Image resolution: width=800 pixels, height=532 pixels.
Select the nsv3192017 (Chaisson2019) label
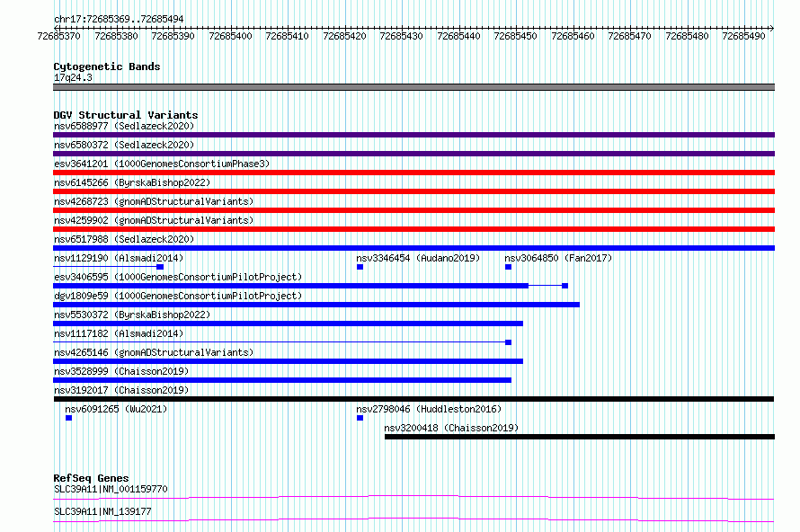[x=121, y=390]
